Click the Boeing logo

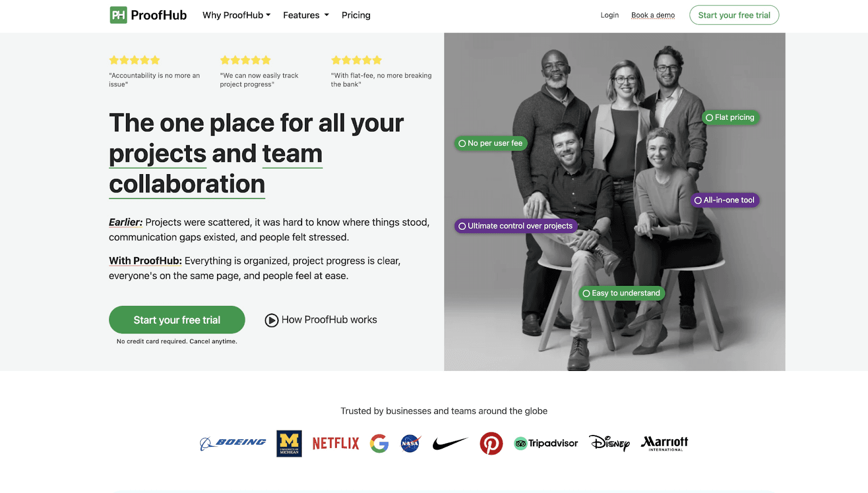point(233,443)
